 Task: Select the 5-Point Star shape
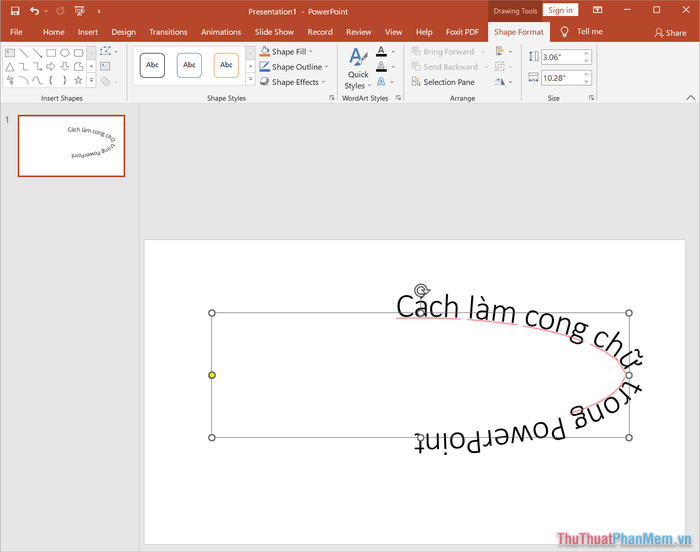(x=79, y=80)
